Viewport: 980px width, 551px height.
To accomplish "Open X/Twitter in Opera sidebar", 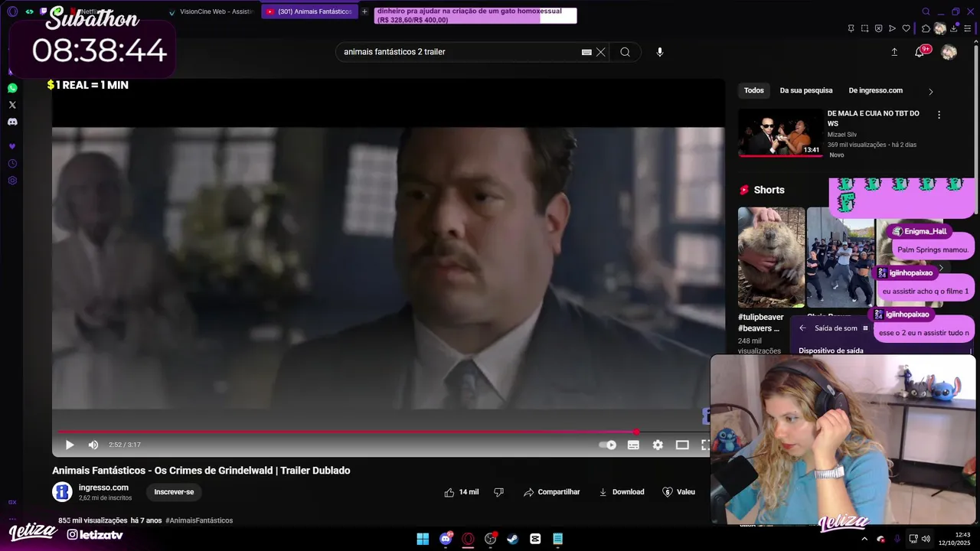I will 12,105.
